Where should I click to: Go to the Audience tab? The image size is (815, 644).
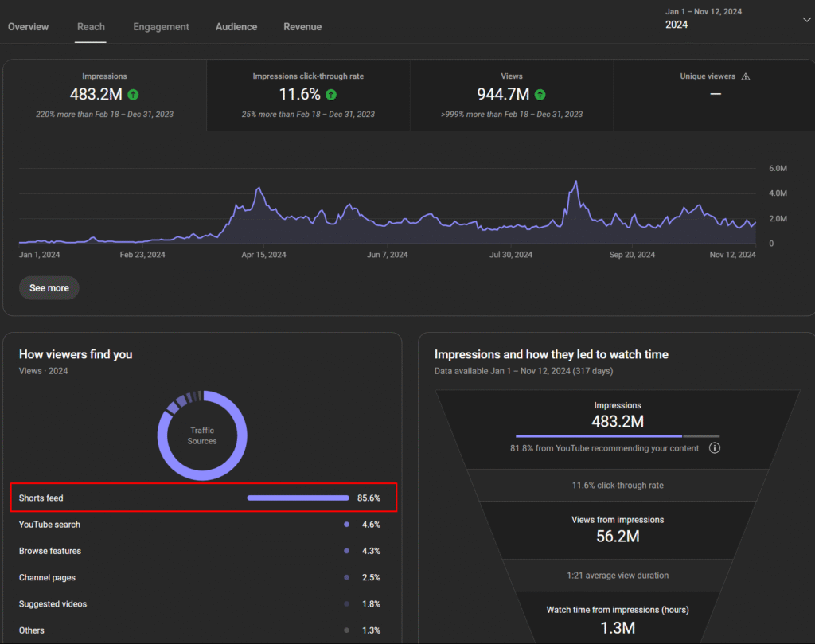pos(236,27)
